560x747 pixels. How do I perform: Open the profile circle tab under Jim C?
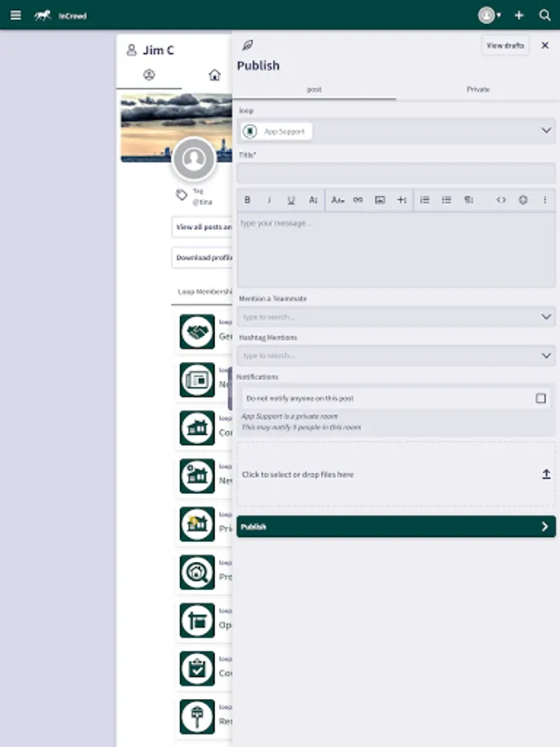click(149, 75)
